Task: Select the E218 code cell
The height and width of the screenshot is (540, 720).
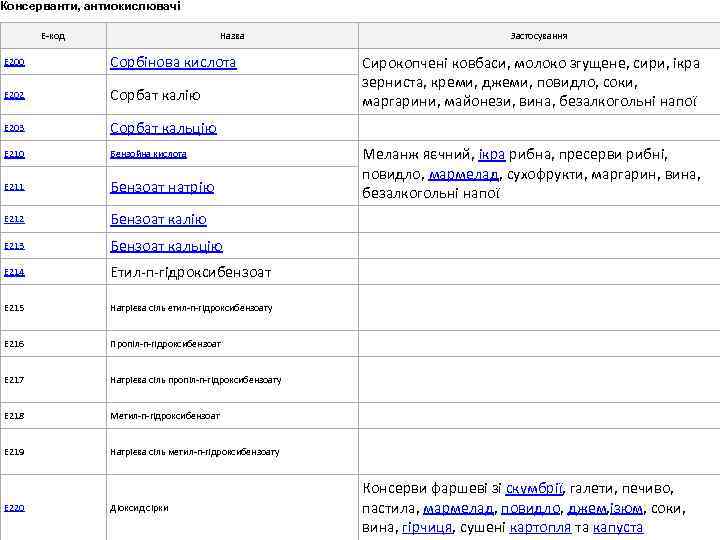Action: (x=53, y=416)
